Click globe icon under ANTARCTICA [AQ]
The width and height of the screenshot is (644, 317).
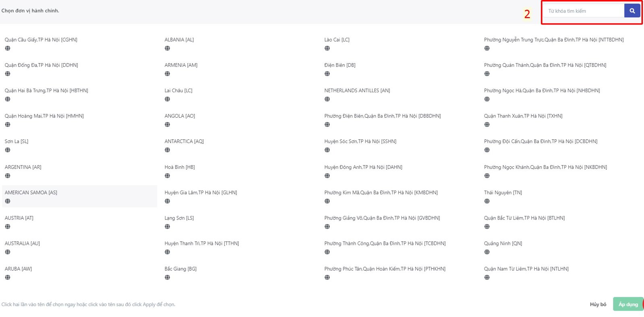[167, 150]
